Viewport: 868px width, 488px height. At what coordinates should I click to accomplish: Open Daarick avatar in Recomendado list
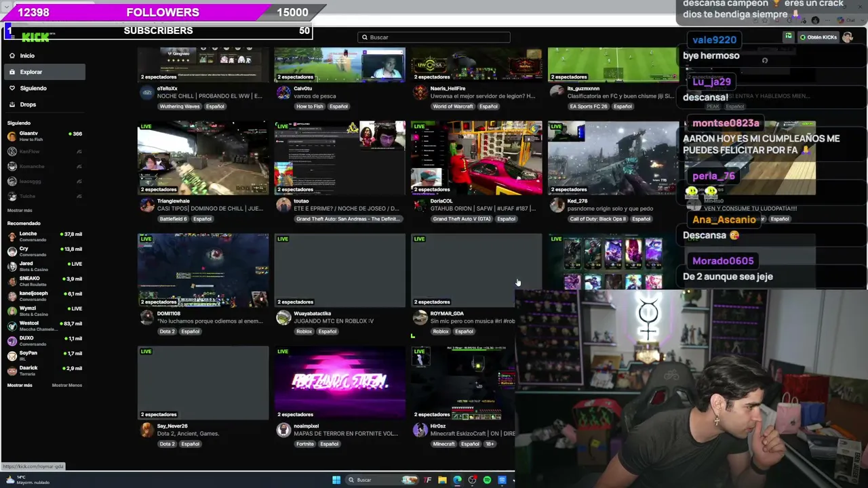coord(12,371)
